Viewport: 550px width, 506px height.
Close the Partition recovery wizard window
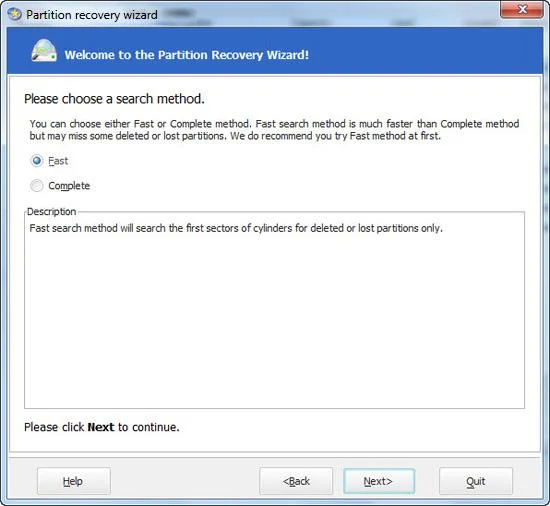point(522,9)
